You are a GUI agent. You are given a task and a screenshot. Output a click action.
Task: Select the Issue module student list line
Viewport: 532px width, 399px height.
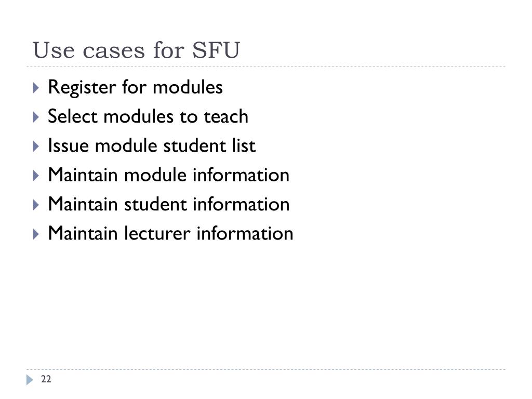pos(152,145)
